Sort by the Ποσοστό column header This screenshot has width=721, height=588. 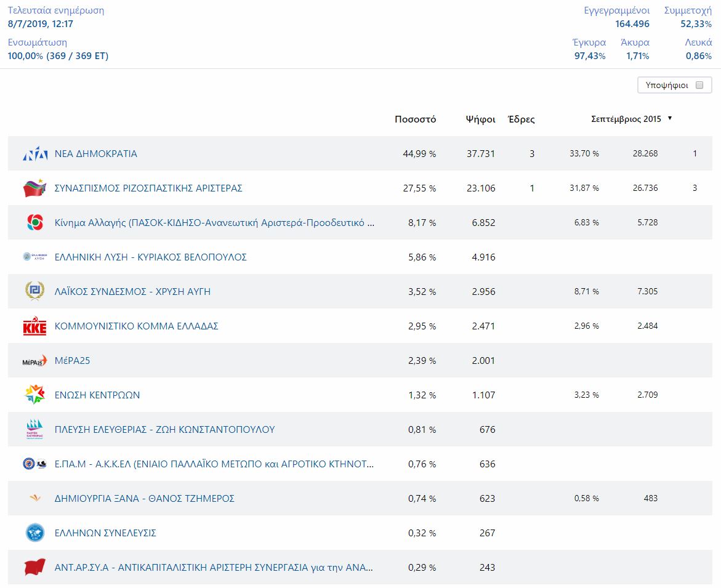tap(415, 119)
